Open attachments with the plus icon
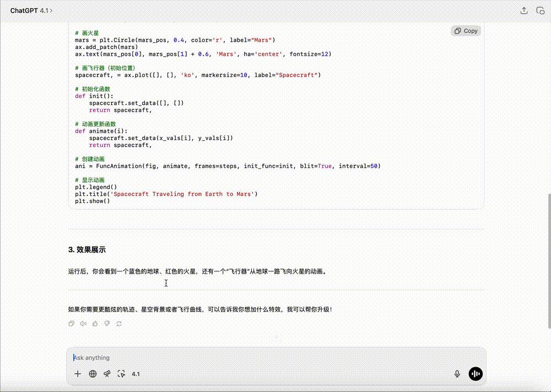The image size is (551, 392). pyautogui.click(x=78, y=374)
